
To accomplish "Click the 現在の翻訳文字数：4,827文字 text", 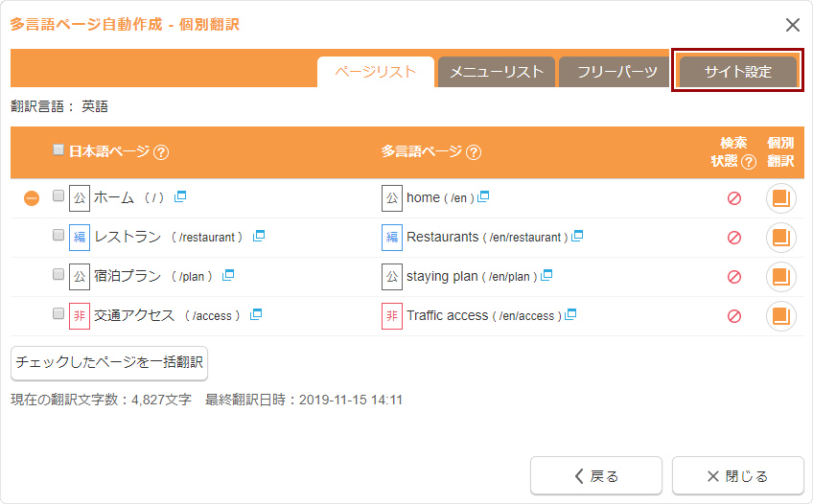I will click(101, 400).
